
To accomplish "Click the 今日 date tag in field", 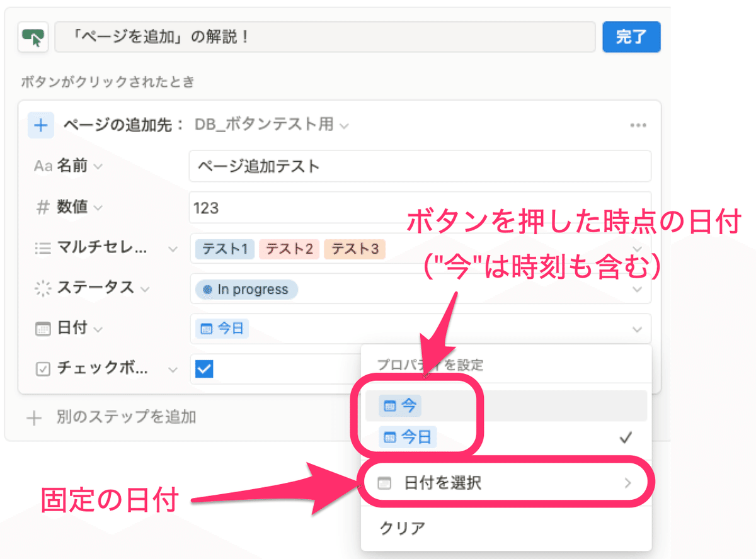I will [222, 329].
